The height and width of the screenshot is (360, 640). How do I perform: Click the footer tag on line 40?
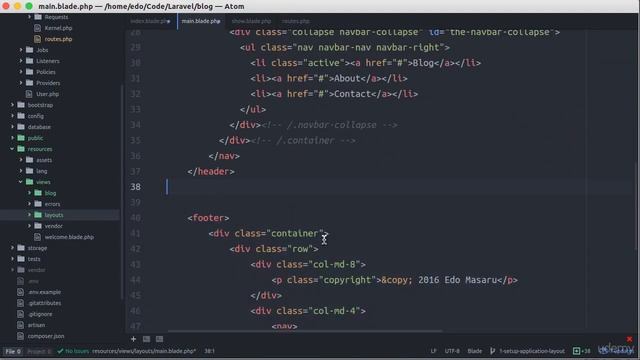pos(208,218)
